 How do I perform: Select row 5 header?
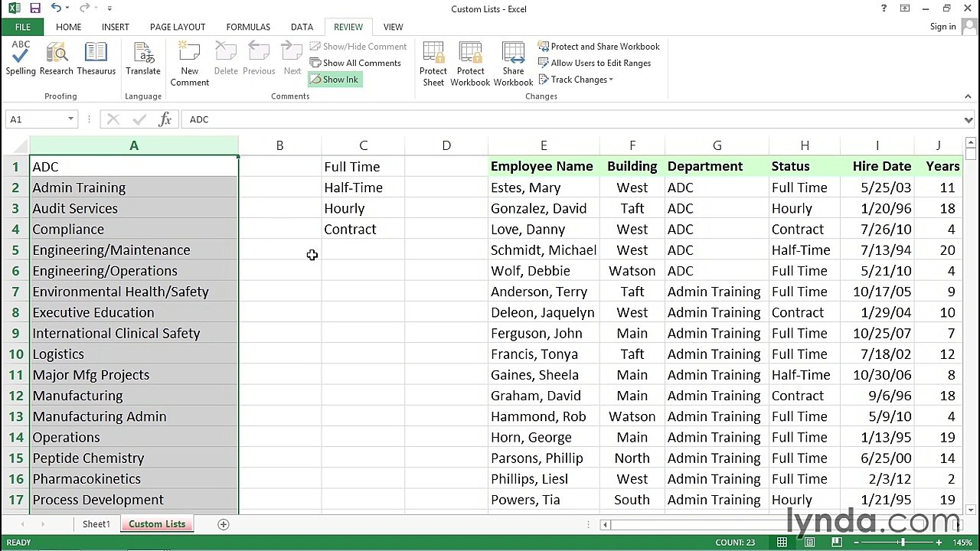tap(15, 250)
